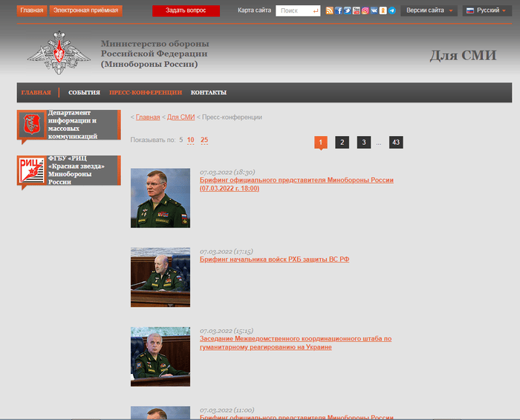Image resolution: width=520 pixels, height=420 pixels.
Task: Click Главная breadcrumb link
Action: click(148, 117)
